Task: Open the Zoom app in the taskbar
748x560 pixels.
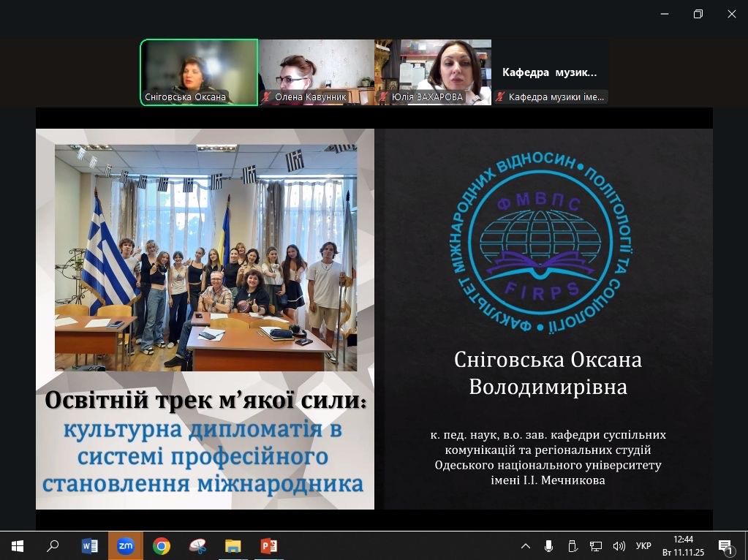Action: pyautogui.click(x=126, y=545)
